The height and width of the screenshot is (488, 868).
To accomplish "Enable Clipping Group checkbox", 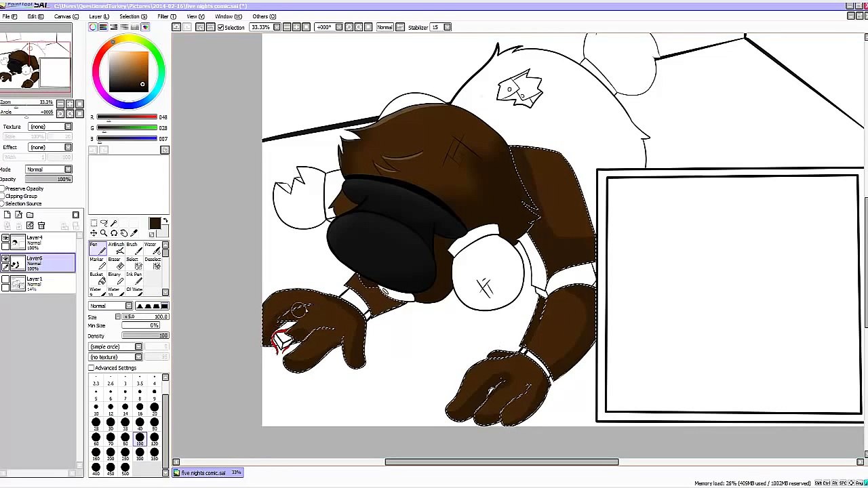I will (x=3, y=197).
